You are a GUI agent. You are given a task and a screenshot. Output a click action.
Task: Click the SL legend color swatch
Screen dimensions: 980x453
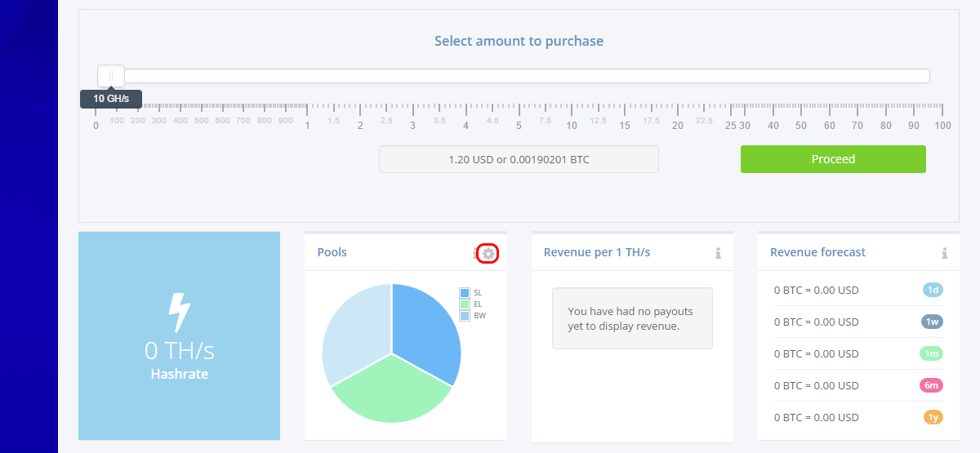click(x=465, y=292)
